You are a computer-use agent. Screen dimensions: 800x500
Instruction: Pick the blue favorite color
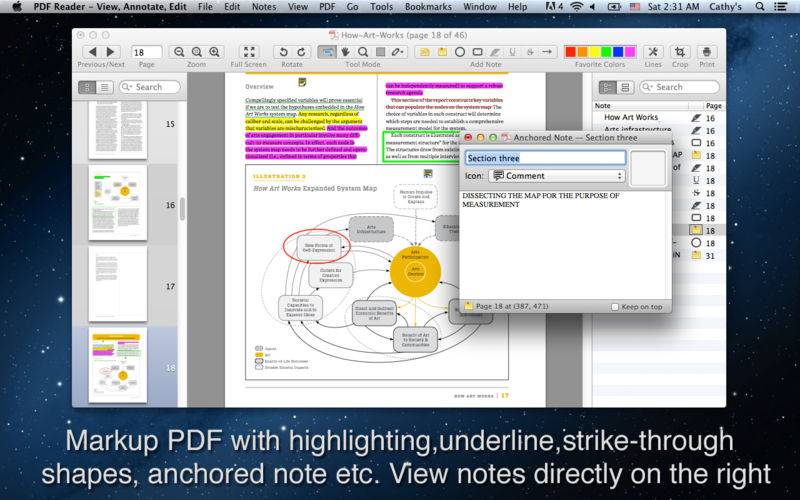(x=618, y=52)
